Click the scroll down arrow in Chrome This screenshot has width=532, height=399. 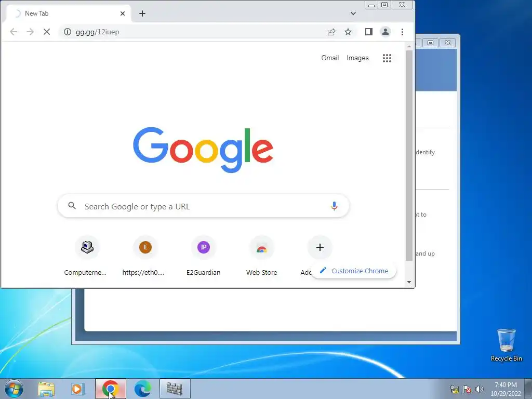(x=409, y=282)
